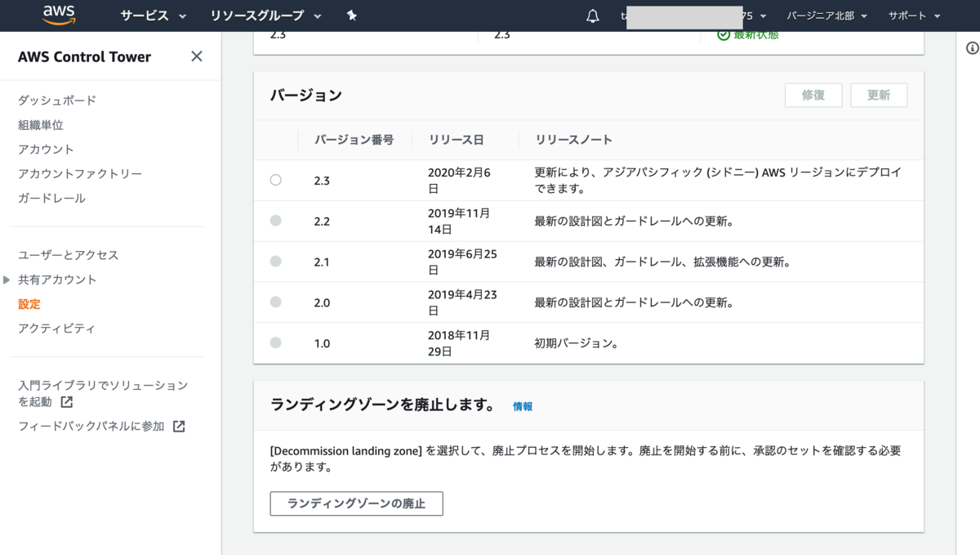Image resolution: width=980 pixels, height=555 pixels.
Task: Select version 2.2 radio button
Action: pyautogui.click(x=275, y=221)
